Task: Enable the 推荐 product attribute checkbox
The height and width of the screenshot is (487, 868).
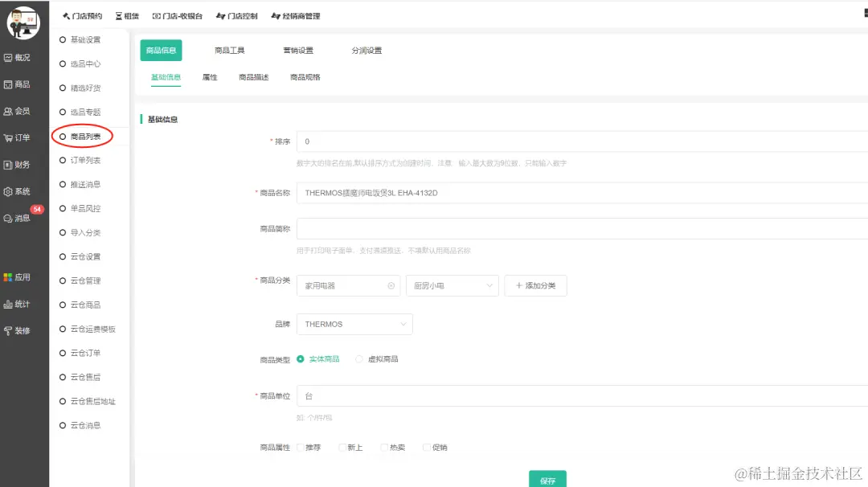Action: 301,447
